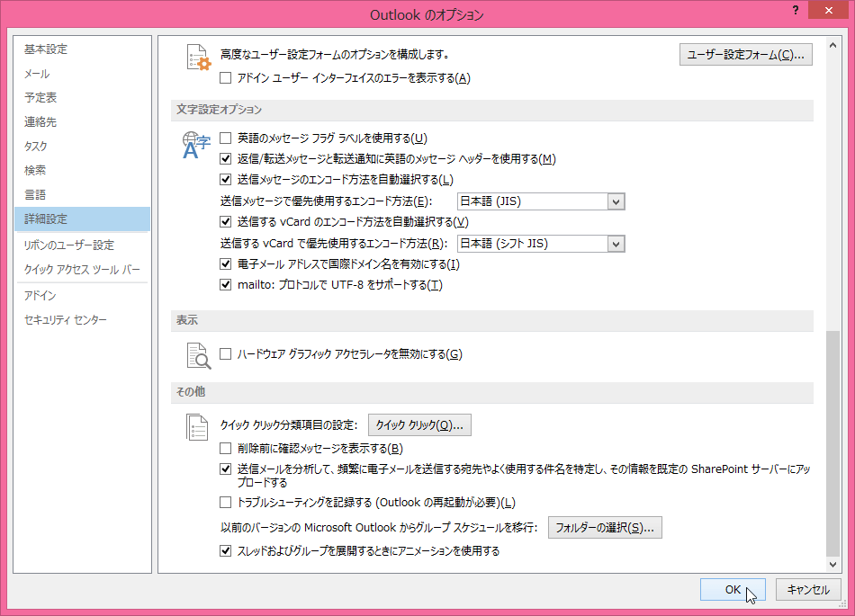Viewport: 855px width, 616px height.
Task: Select タスク category
Action: 82,146
